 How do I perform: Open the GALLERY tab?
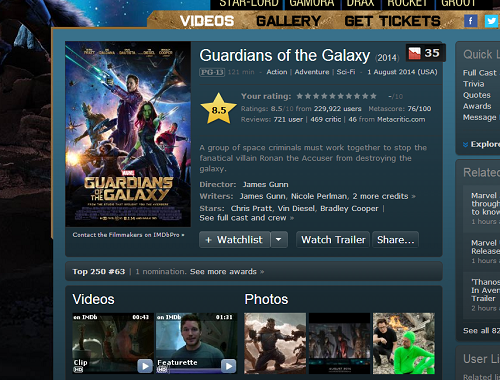click(288, 21)
